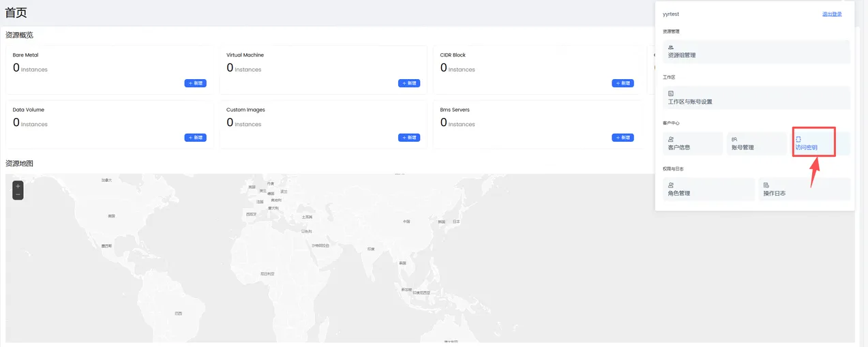
Task: Click the 操作日志 document icon
Action: 766,185
